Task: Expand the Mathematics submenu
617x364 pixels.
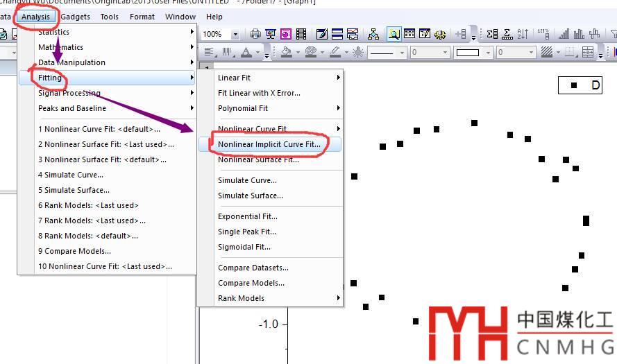Action: [107, 47]
